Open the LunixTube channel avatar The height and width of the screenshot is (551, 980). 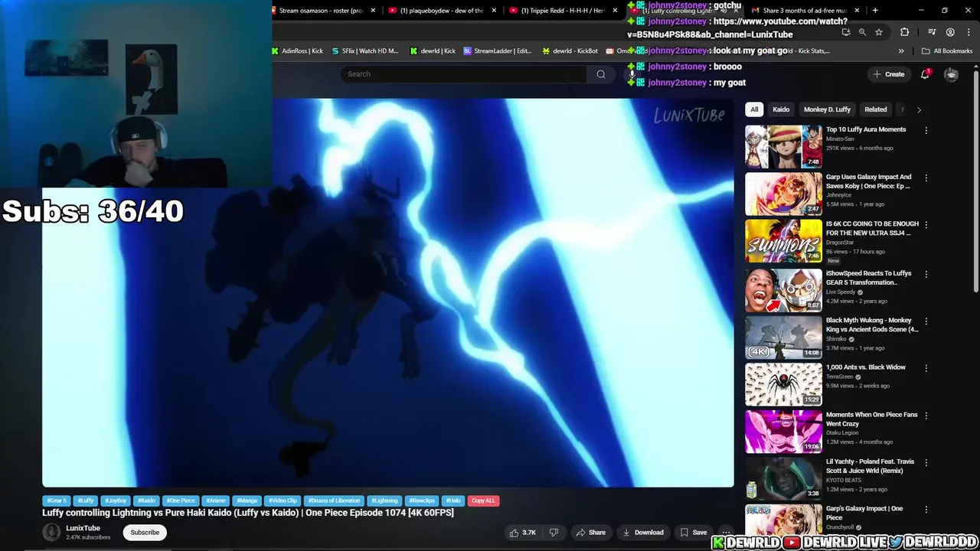(51, 532)
